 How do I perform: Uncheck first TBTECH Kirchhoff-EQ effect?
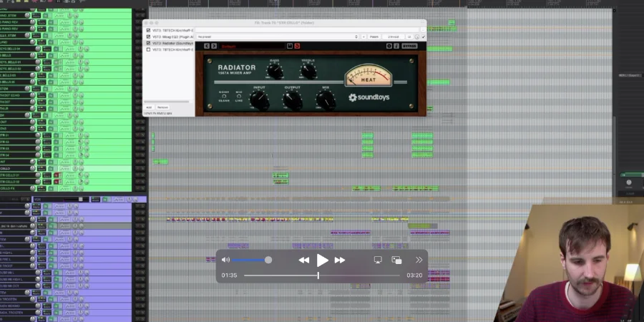(x=148, y=30)
